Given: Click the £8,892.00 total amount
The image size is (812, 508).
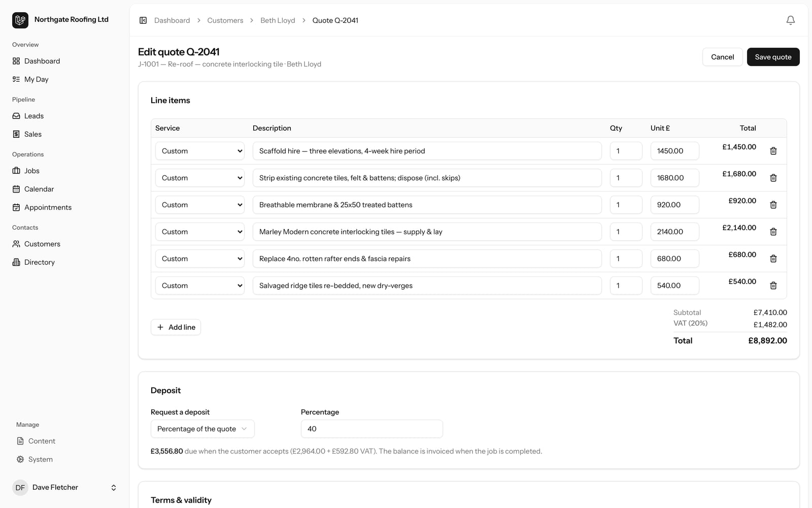Looking at the screenshot, I should click(767, 341).
